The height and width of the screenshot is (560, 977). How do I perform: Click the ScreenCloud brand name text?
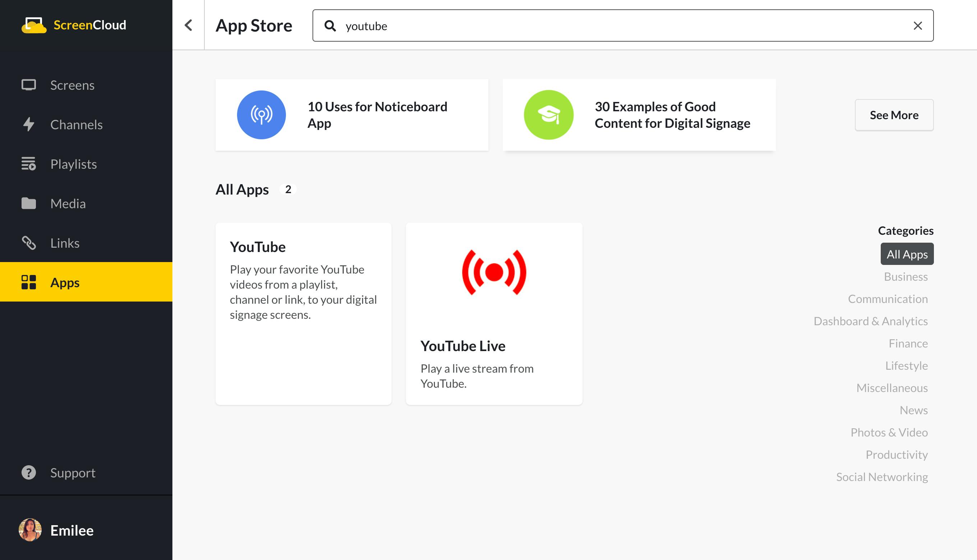(x=90, y=25)
